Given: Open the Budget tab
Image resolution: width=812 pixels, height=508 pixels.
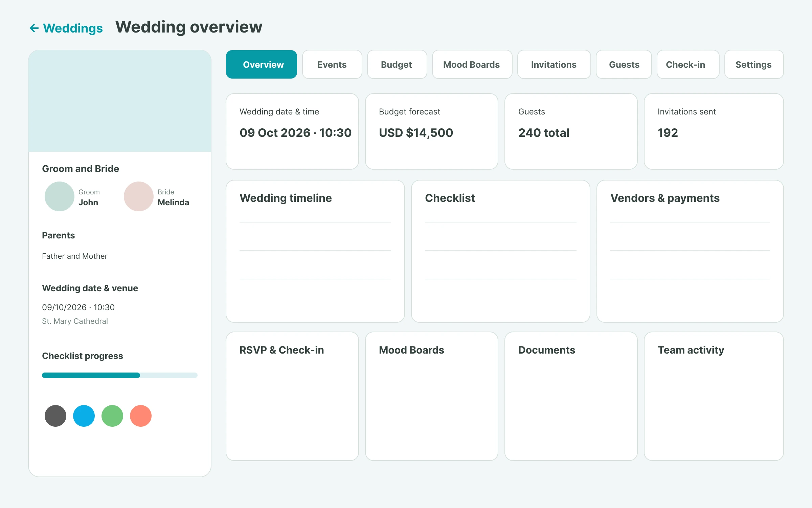Looking at the screenshot, I should click(397, 64).
